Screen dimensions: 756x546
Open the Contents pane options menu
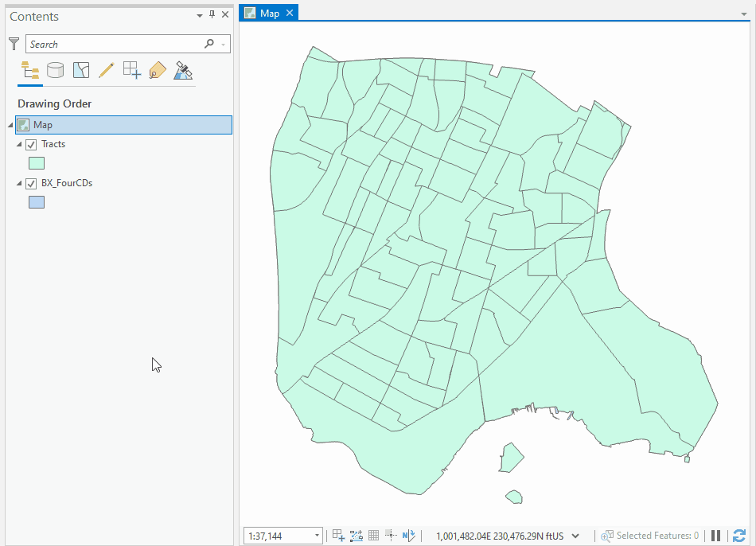pyautogui.click(x=199, y=15)
